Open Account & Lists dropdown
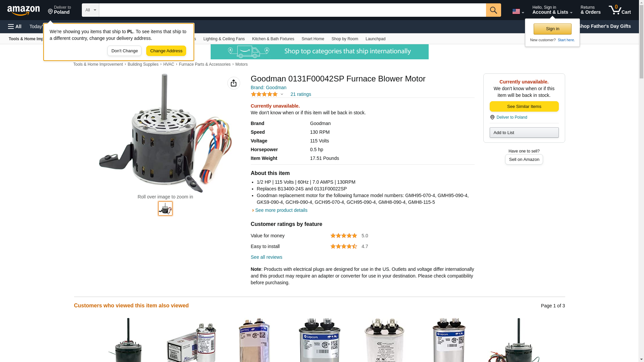644x362 pixels. click(x=552, y=10)
